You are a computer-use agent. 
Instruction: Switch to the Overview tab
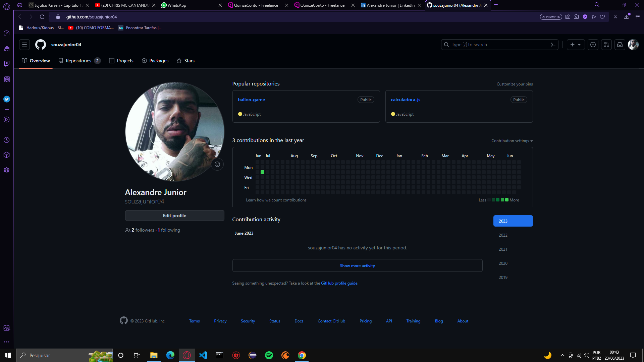[36, 61]
